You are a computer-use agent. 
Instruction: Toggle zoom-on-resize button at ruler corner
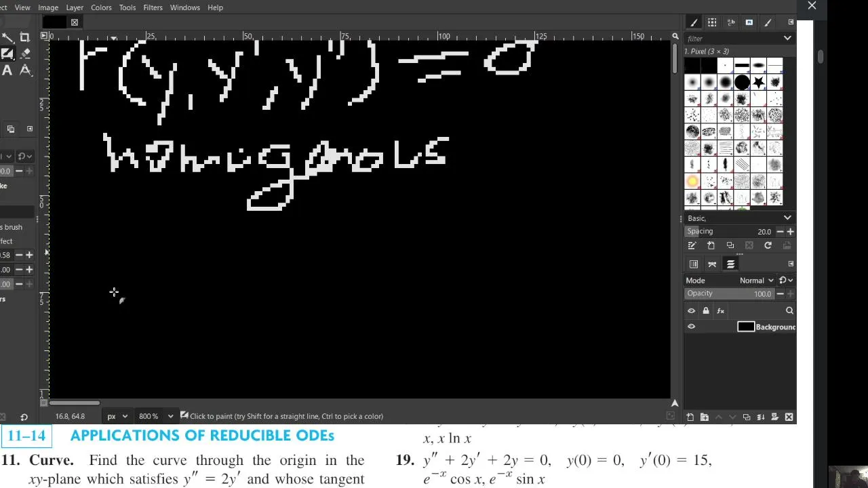pyautogui.click(x=675, y=36)
